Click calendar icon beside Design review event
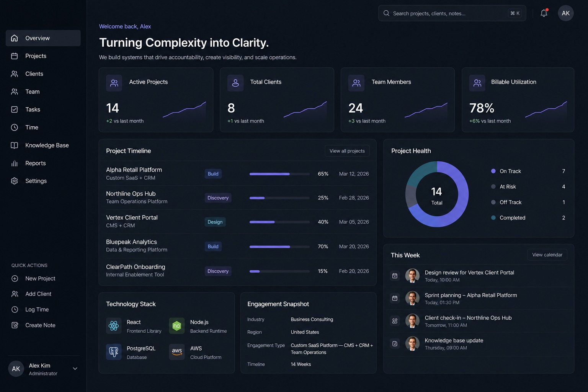This screenshot has width=588, height=392. (395, 276)
